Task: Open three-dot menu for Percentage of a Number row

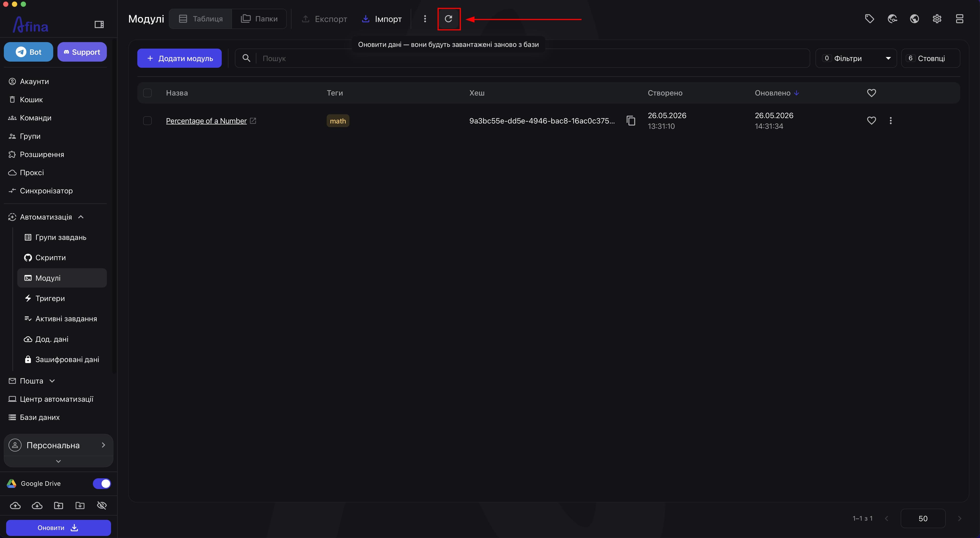Action: coord(891,121)
